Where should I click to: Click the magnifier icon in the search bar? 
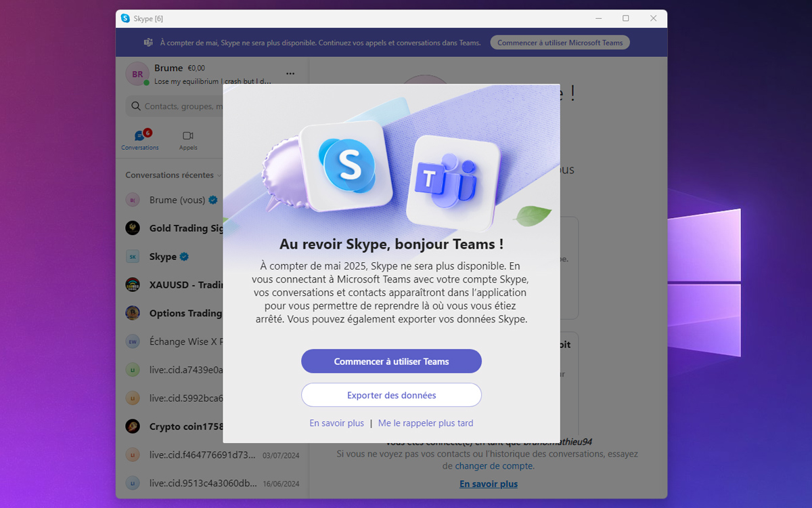(x=135, y=106)
